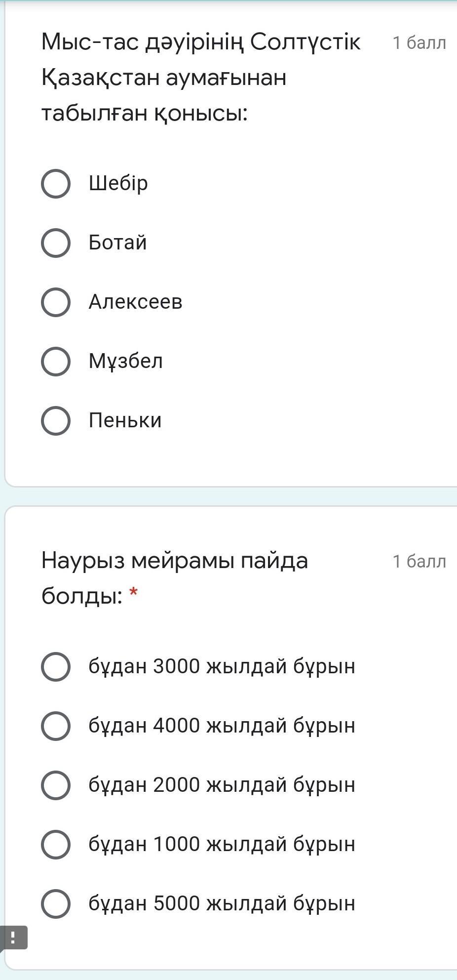This screenshot has height=980, width=457.
Task: Choose бұдан 5000 жылдай бұрын option
Action: click(x=55, y=904)
